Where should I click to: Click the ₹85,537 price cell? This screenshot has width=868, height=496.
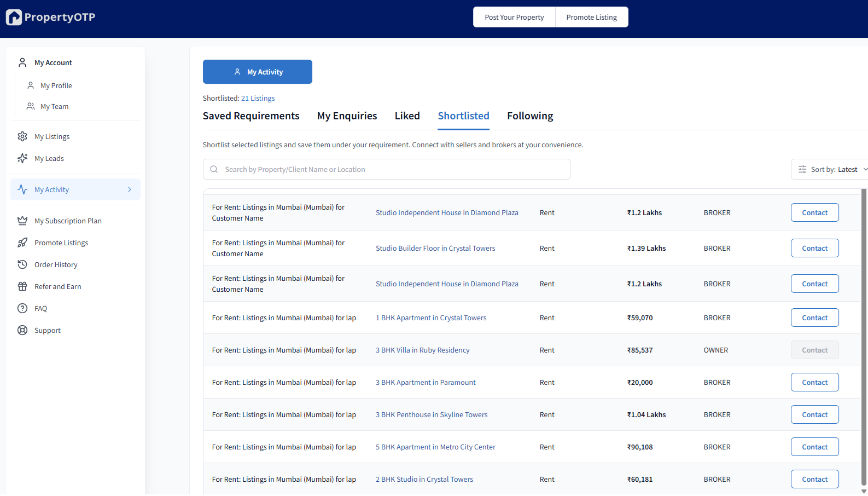click(x=640, y=350)
